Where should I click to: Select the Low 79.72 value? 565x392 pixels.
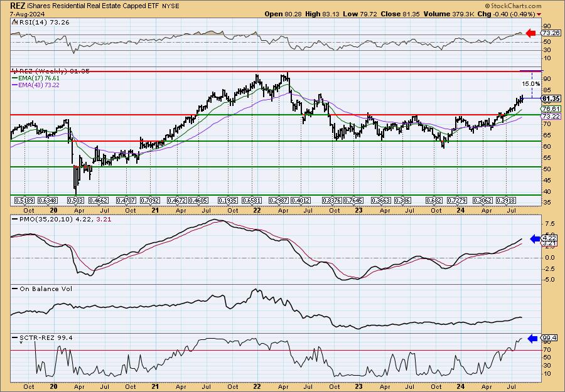(x=359, y=14)
